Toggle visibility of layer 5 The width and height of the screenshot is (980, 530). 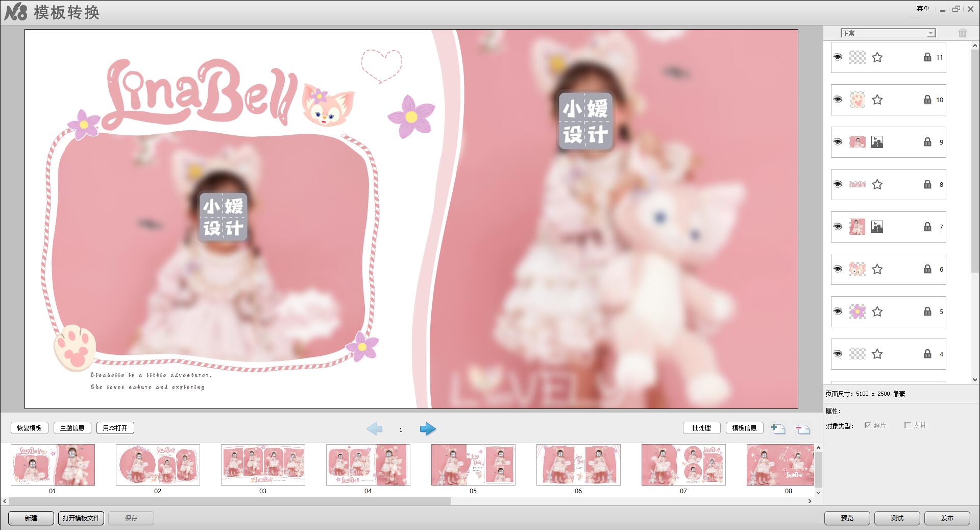click(x=838, y=311)
